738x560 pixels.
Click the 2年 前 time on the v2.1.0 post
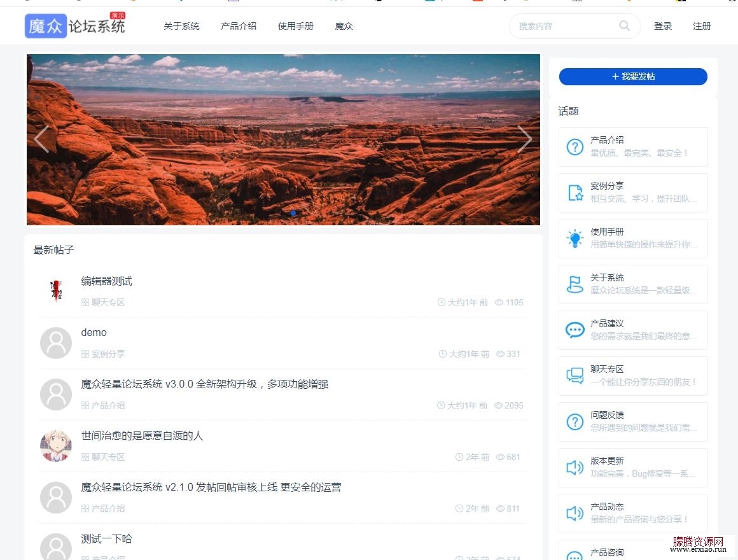tap(473, 508)
